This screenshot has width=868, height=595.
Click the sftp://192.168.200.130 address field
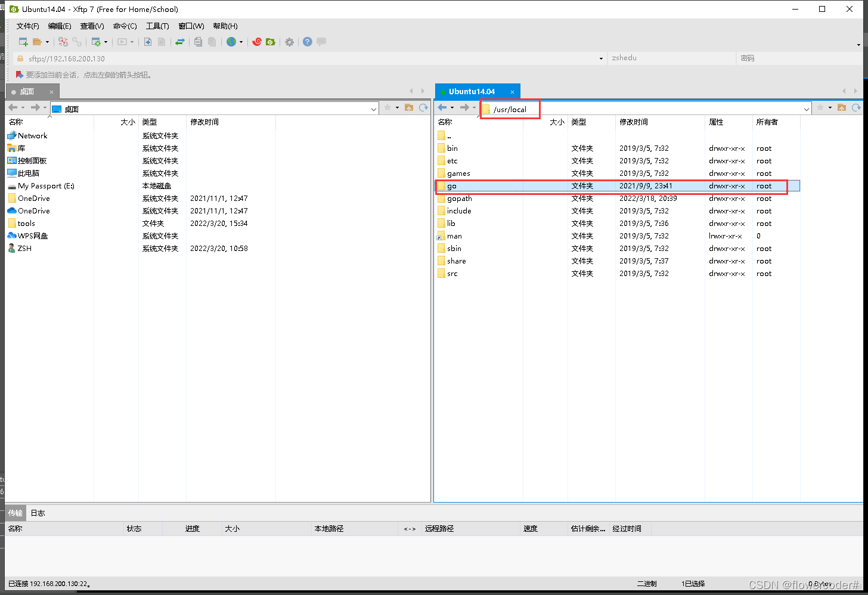[310, 58]
